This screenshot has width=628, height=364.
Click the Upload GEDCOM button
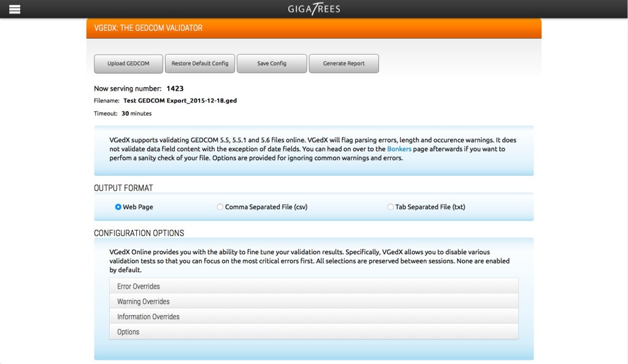(x=128, y=64)
